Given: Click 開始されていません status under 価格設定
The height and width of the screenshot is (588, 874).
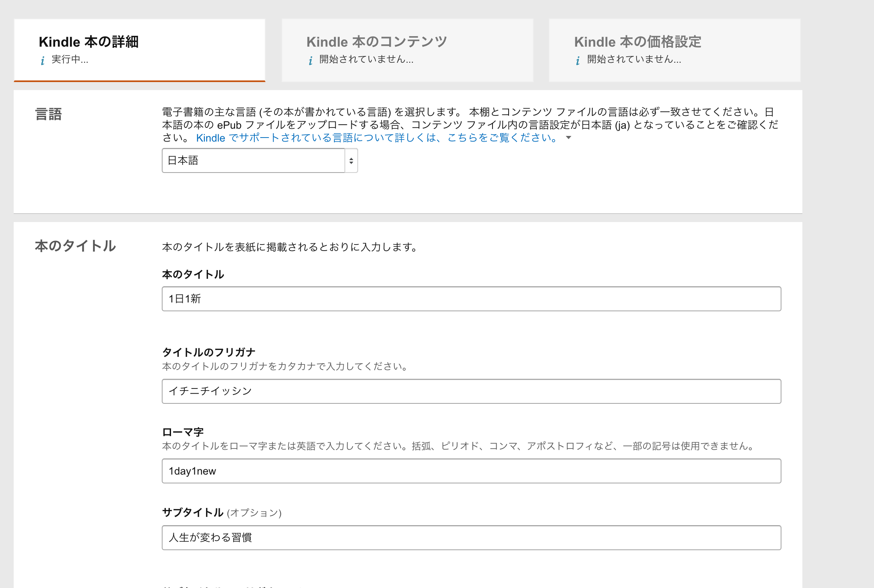Looking at the screenshot, I should coord(634,60).
